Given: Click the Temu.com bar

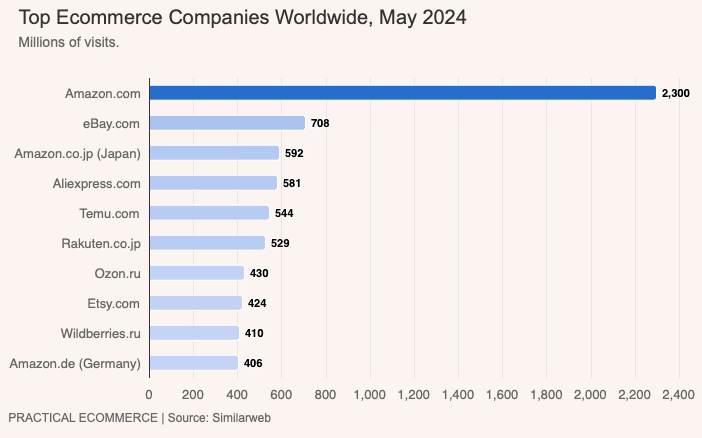Looking at the screenshot, I should (x=210, y=213).
